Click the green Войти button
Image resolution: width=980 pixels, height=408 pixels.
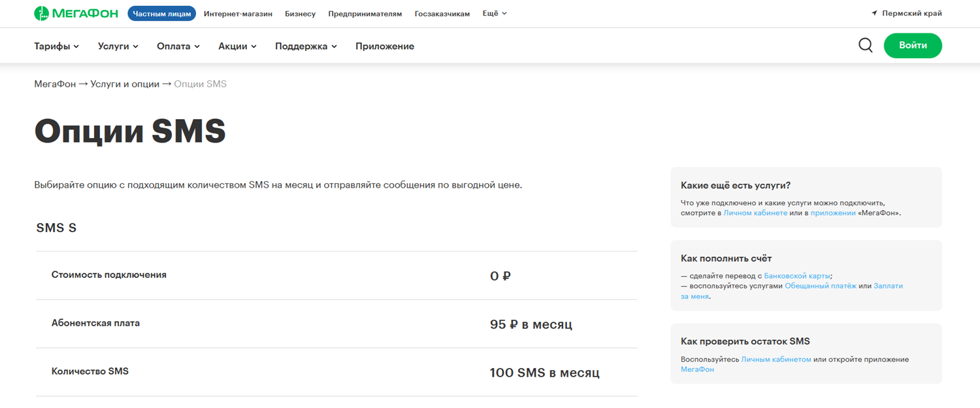[x=913, y=46]
